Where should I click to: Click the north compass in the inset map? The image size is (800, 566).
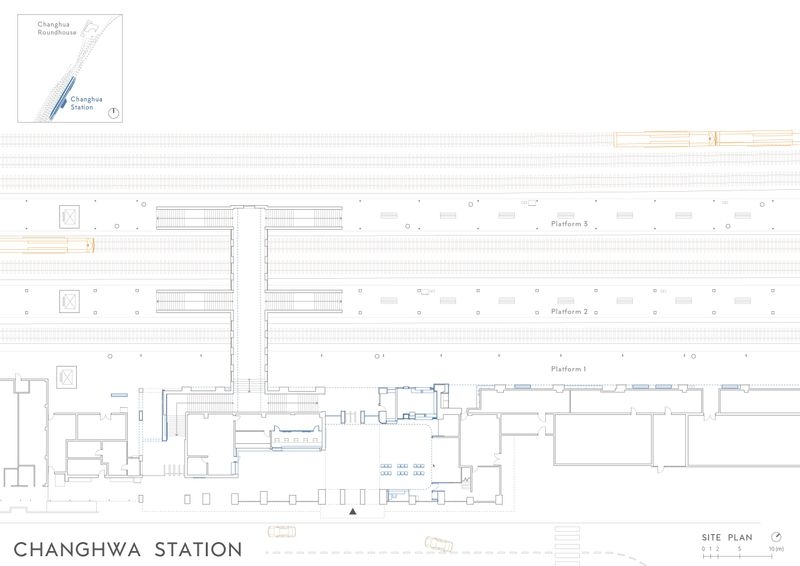pos(114,113)
